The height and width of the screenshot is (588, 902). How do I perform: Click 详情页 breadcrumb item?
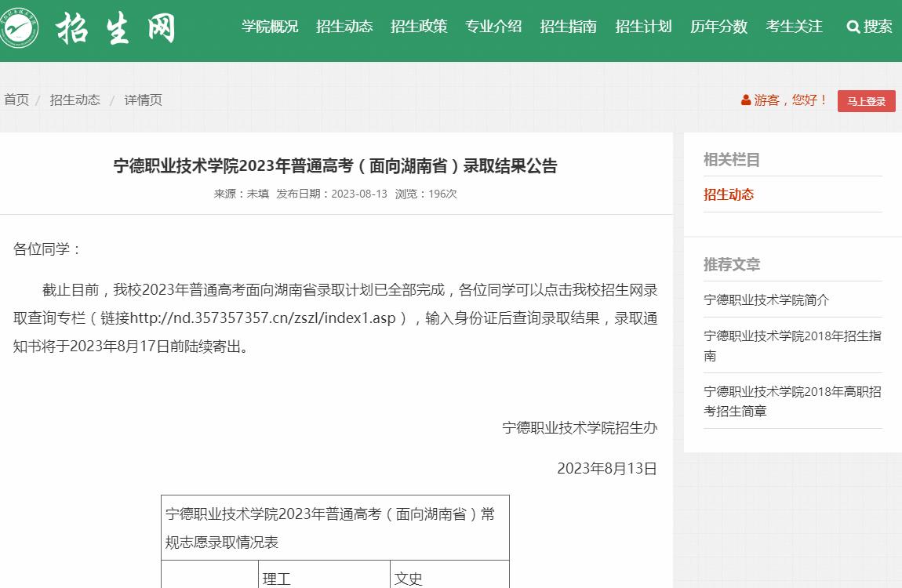pyautogui.click(x=144, y=100)
